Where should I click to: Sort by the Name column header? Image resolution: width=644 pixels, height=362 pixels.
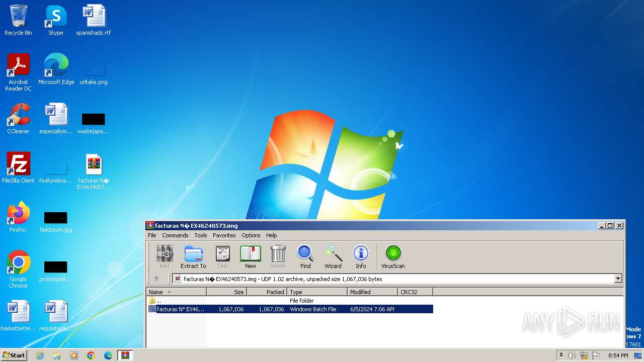point(176,292)
